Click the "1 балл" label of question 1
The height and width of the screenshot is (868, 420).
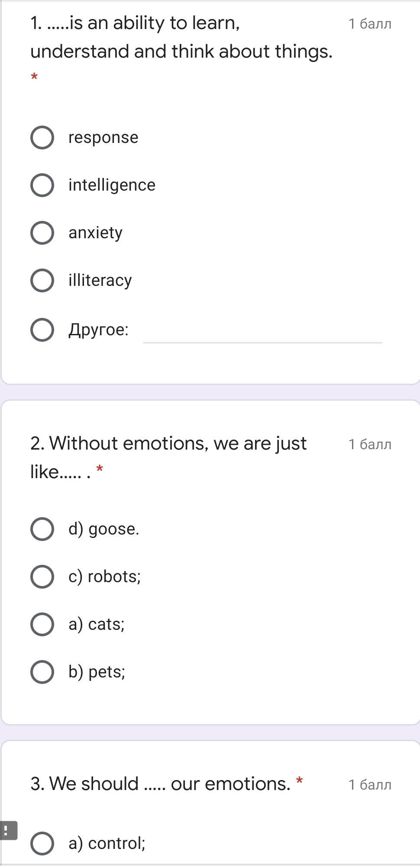coord(370,24)
